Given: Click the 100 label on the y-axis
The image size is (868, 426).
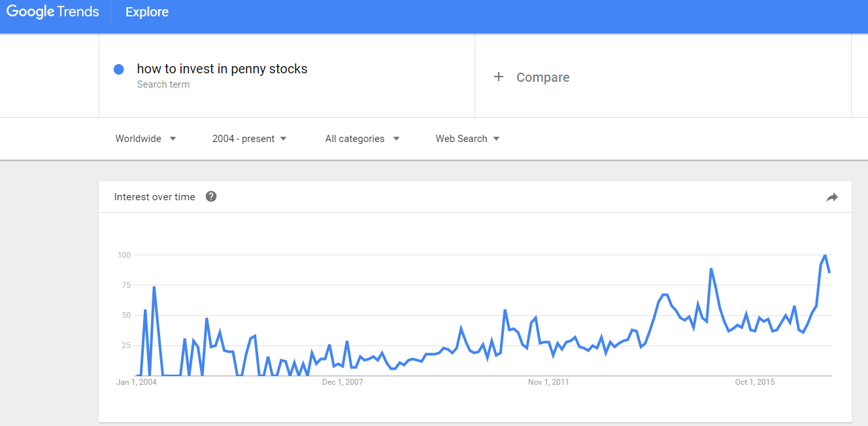Looking at the screenshot, I should coord(124,255).
